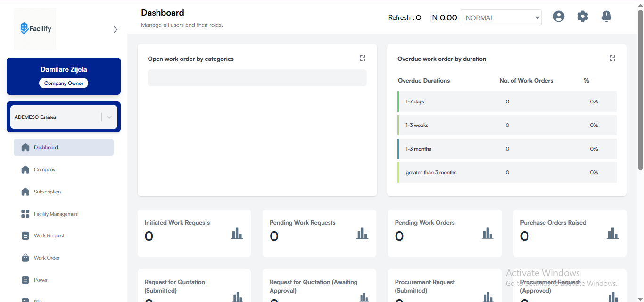Collapse the sidebar using the arrow

click(116, 29)
